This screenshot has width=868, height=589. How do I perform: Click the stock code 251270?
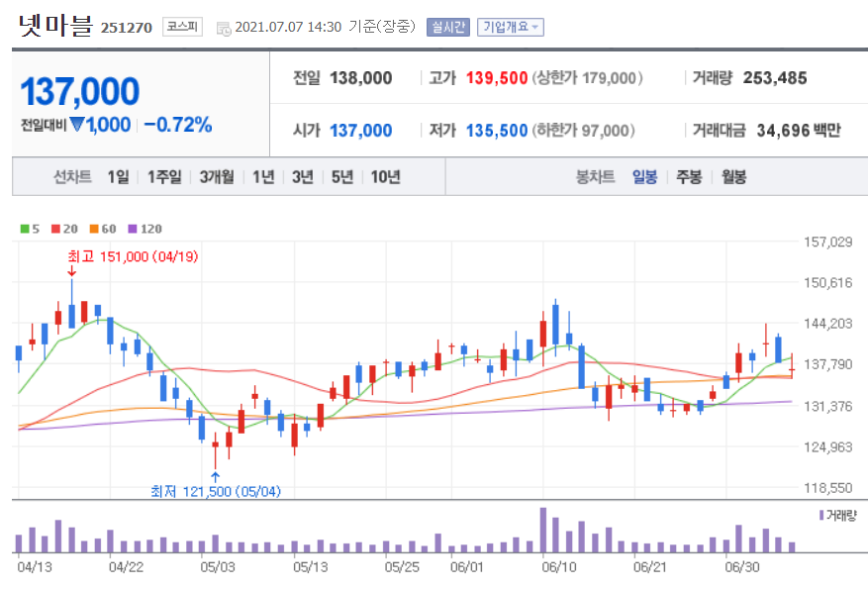(127, 28)
